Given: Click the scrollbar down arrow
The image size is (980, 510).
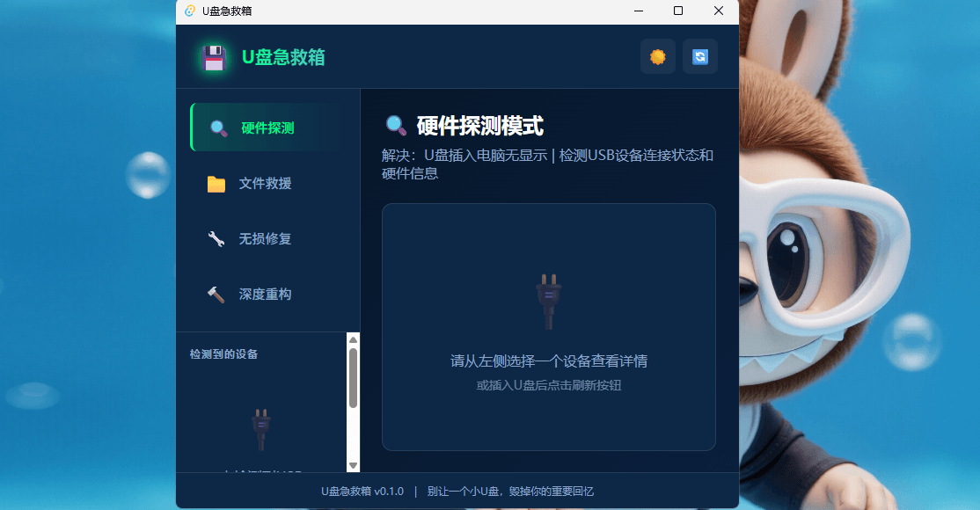Looking at the screenshot, I should [x=354, y=464].
